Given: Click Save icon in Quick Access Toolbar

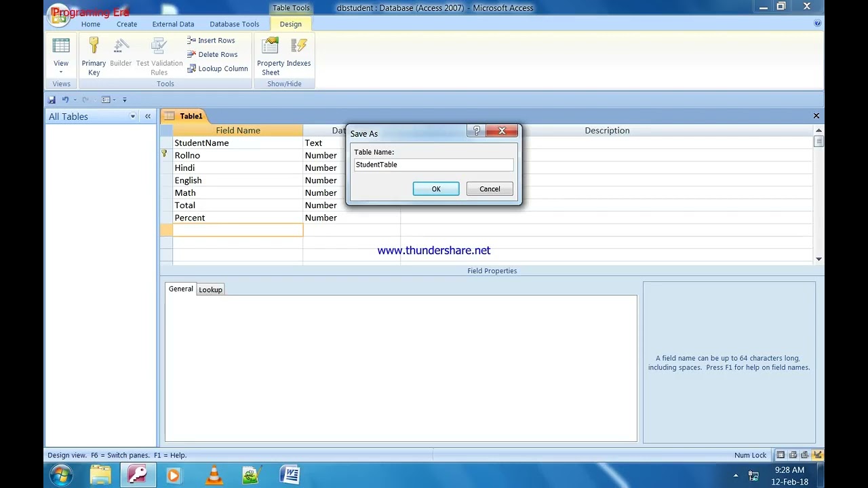Looking at the screenshot, I should pos(52,100).
